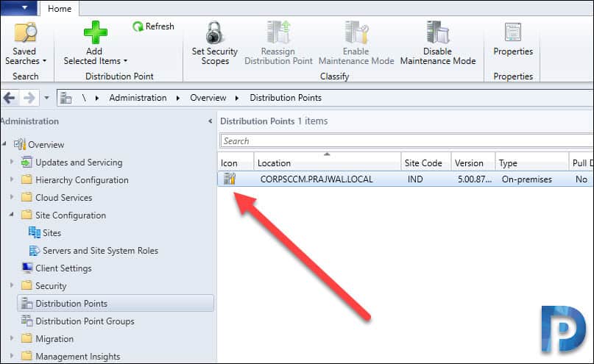594x364 pixels.
Task: Click Disable Maintenance Mode icon
Action: point(437,32)
